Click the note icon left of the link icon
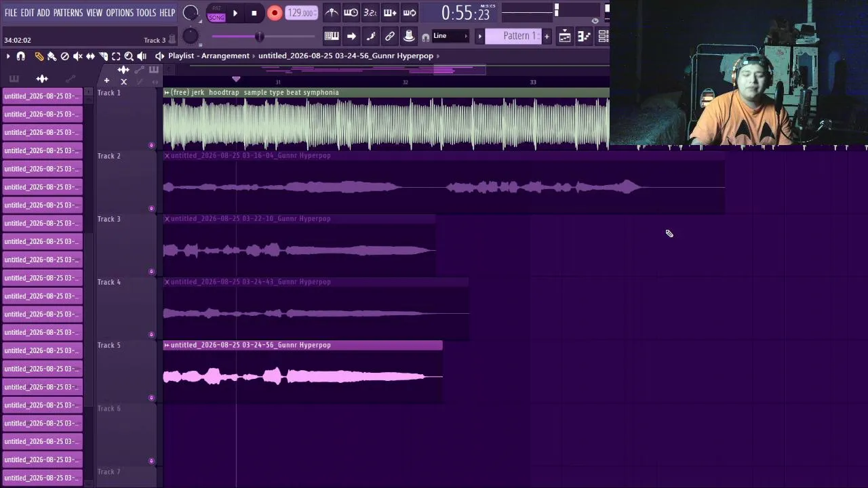The width and height of the screenshot is (868, 488). coord(370,36)
